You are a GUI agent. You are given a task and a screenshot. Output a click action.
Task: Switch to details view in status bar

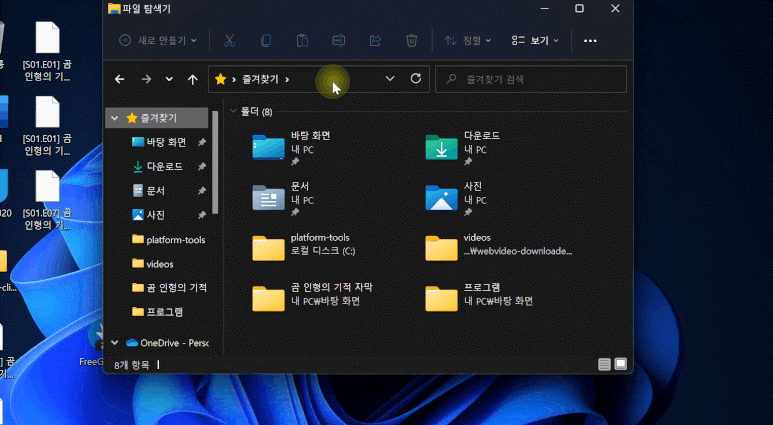click(604, 364)
